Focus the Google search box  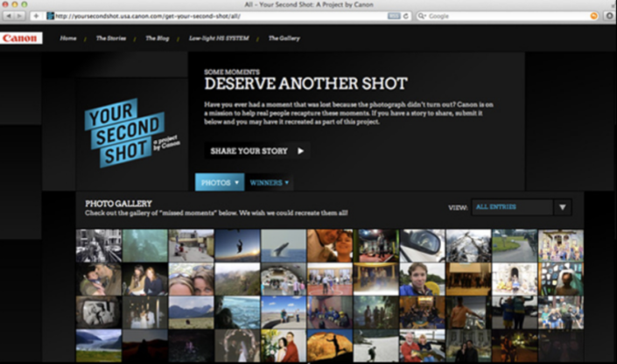508,16
